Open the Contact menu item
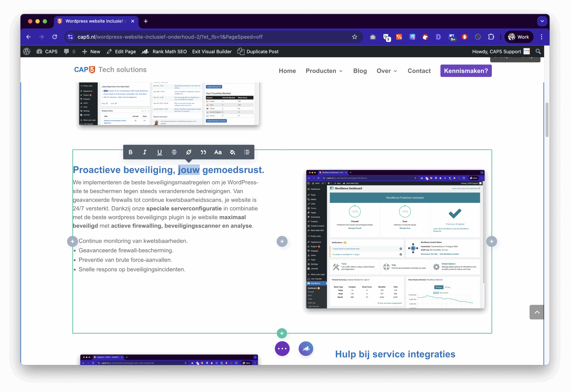This screenshot has height=392, width=570. (x=419, y=71)
